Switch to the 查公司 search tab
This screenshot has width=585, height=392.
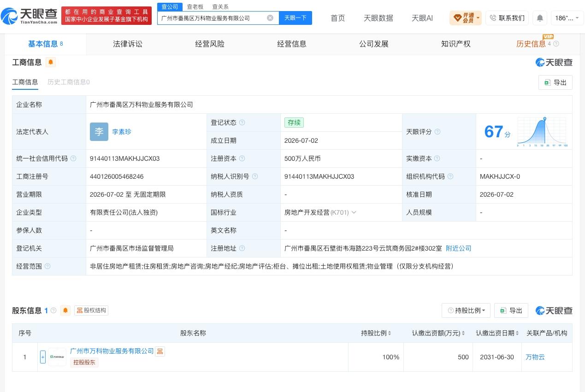coord(170,7)
